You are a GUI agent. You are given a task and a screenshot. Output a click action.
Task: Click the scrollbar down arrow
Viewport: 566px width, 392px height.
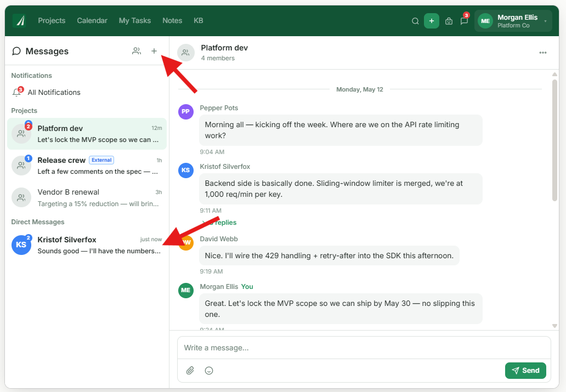pyautogui.click(x=554, y=326)
